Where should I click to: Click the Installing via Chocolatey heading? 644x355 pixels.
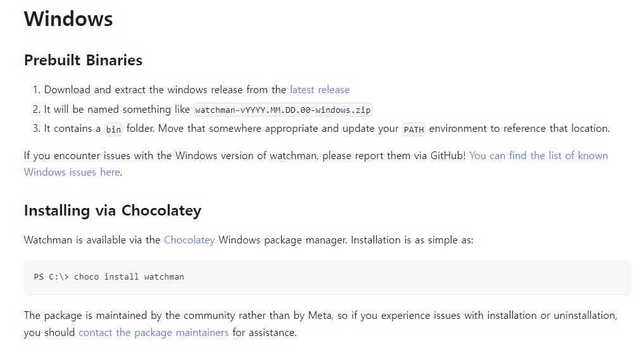click(113, 210)
